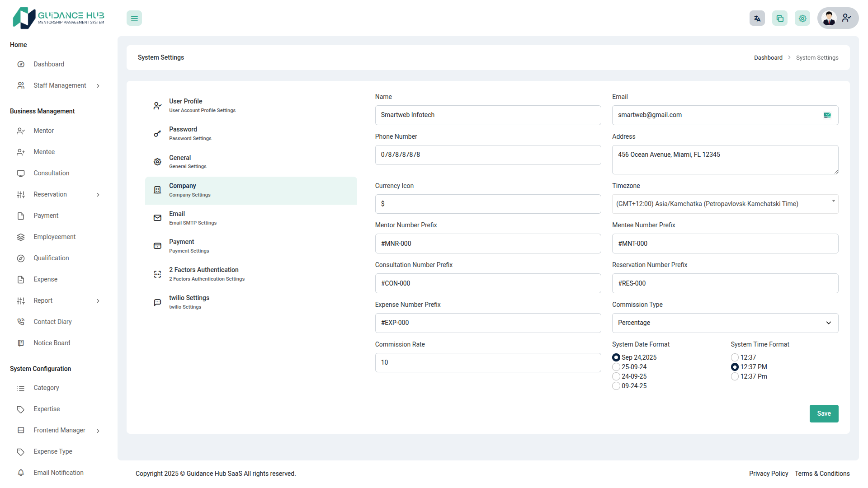Open the gear settings icon in header
Viewport: 868px width, 488px height.
(x=802, y=19)
